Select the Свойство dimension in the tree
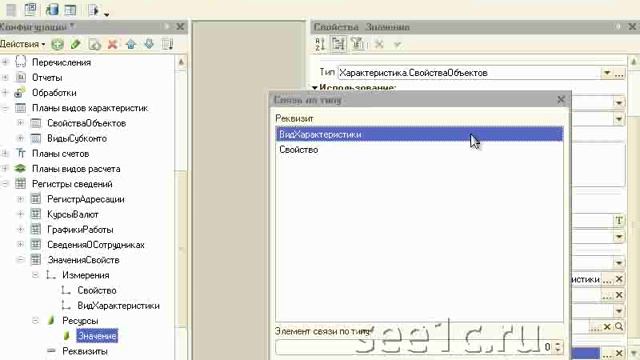The width and height of the screenshot is (640, 360). pyautogui.click(x=97, y=290)
